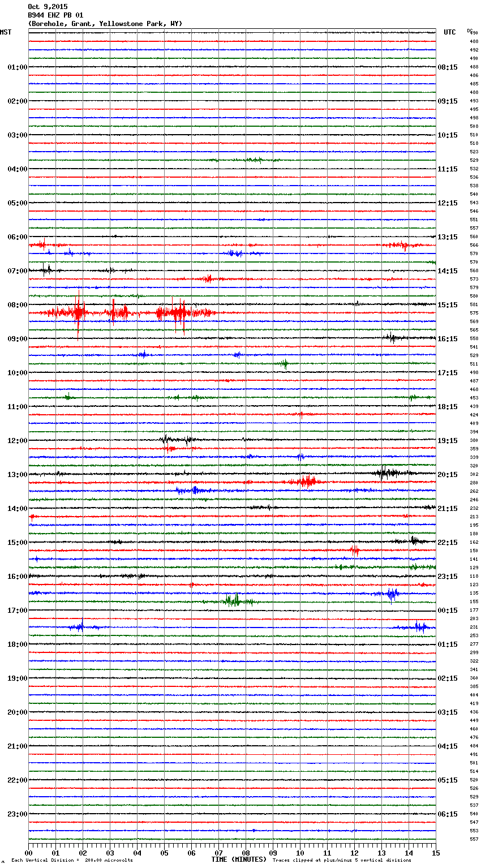Click the 06:15 UTC hour label

pos(448,814)
